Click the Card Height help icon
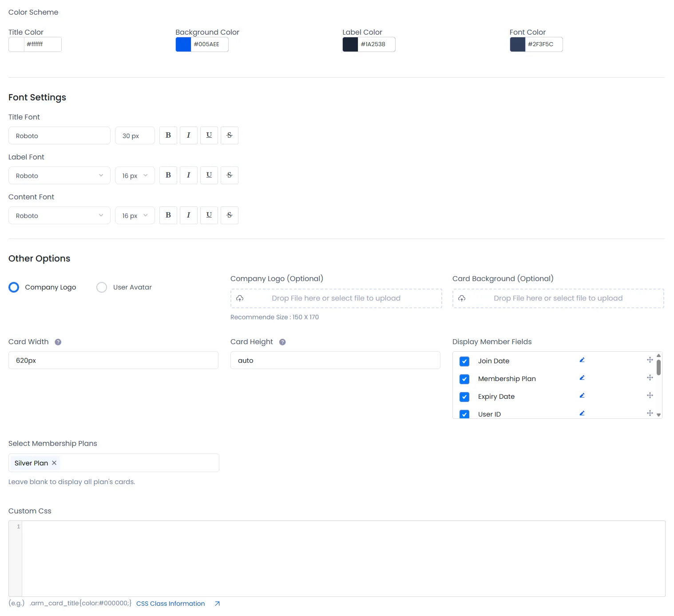The height and width of the screenshot is (616, 674). [283, 342]
